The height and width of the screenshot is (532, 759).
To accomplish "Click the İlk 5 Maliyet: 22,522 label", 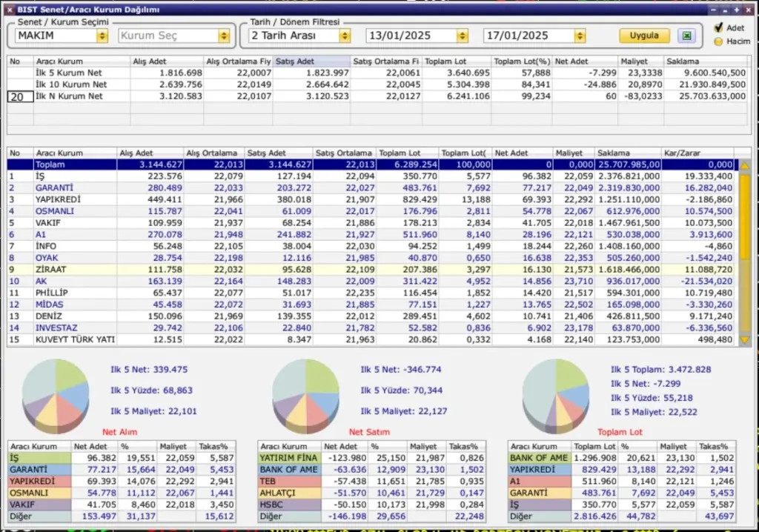I will 654,412.
